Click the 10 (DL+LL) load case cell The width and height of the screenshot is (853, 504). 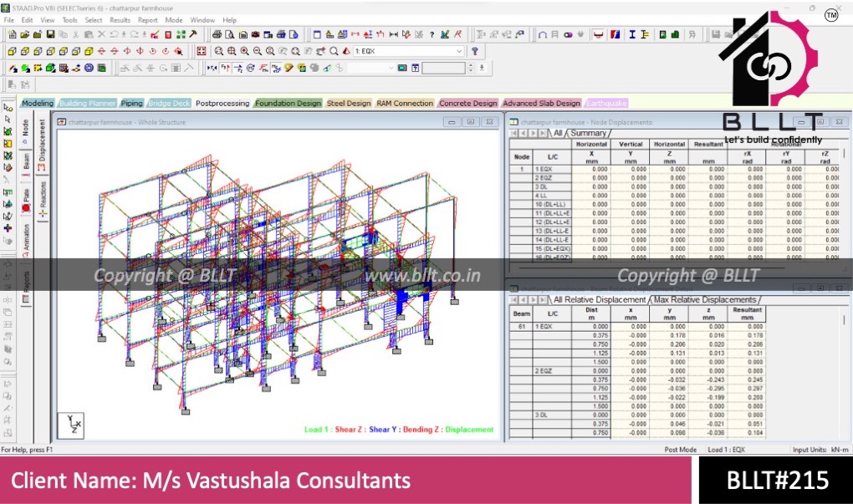pyautogui.click(x=552, y=205)
